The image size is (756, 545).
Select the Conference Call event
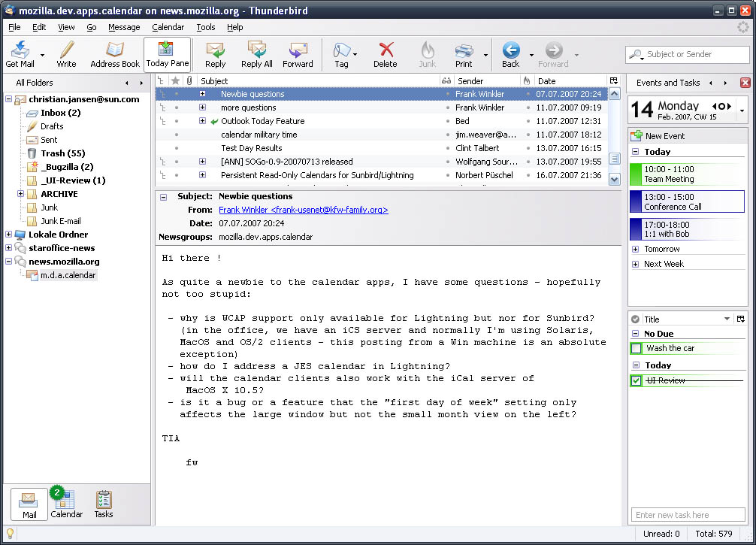click(x=687, y=201)
